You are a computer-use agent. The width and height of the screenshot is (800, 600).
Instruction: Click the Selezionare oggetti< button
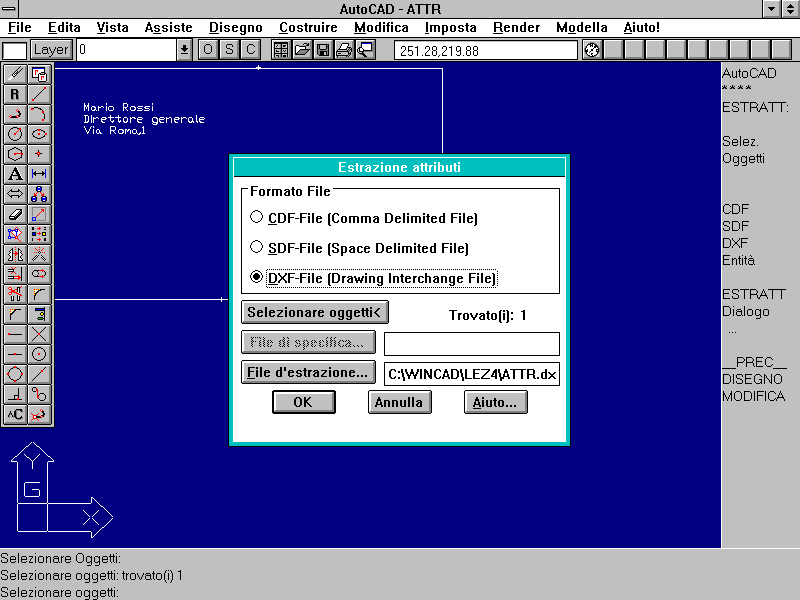pos(314,312)
